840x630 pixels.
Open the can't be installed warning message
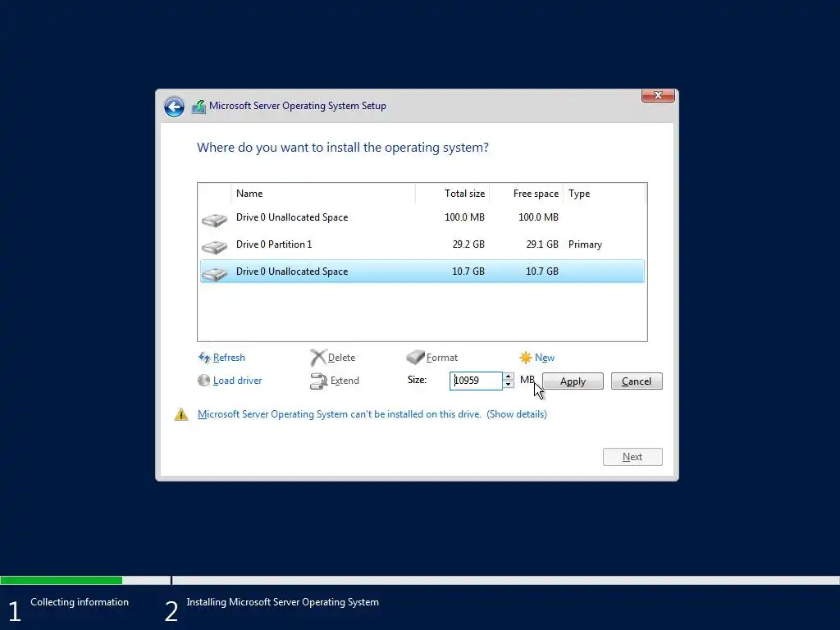(x=339, y=414)
